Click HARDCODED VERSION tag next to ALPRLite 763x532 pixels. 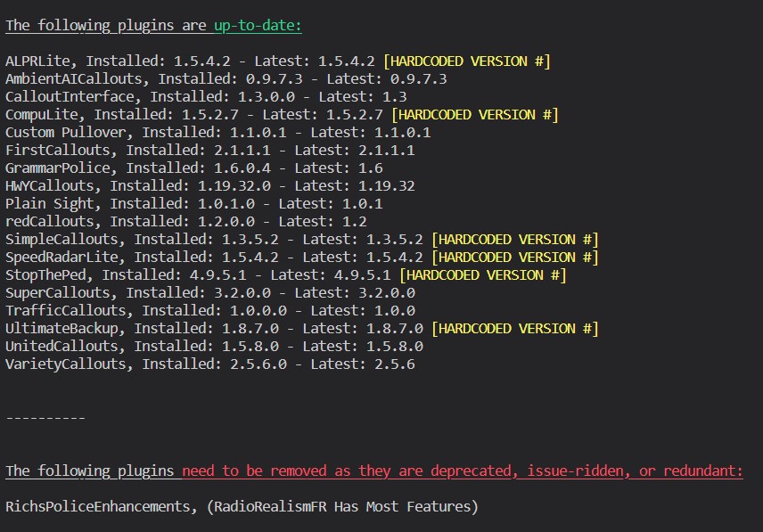click(x=467, y=61)
